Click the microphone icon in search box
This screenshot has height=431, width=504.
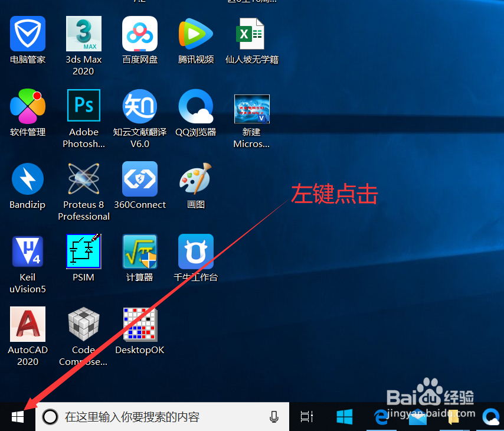point(274,417)
